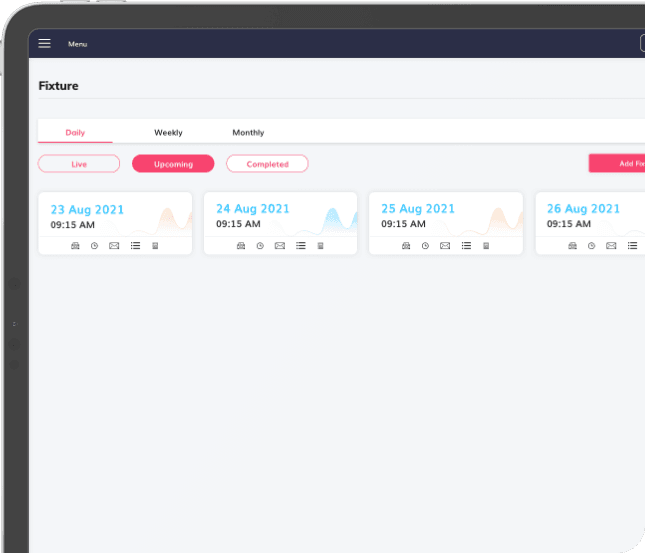
Task: Click the Menu label in top bar
Action: [x=77, y=44]
